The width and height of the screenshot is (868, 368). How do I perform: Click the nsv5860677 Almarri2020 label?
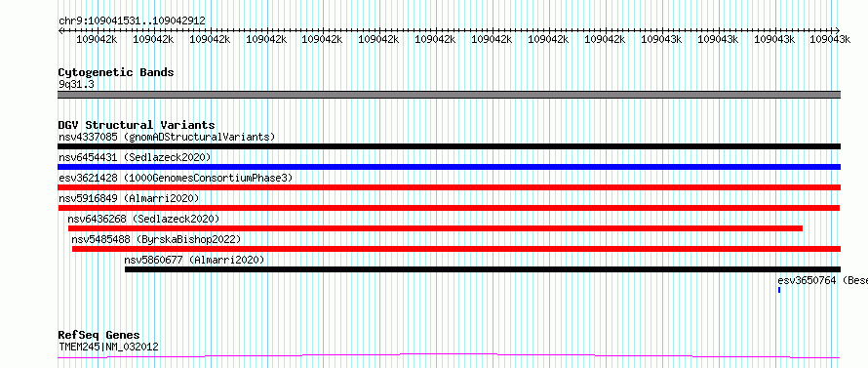pos(194,260)
